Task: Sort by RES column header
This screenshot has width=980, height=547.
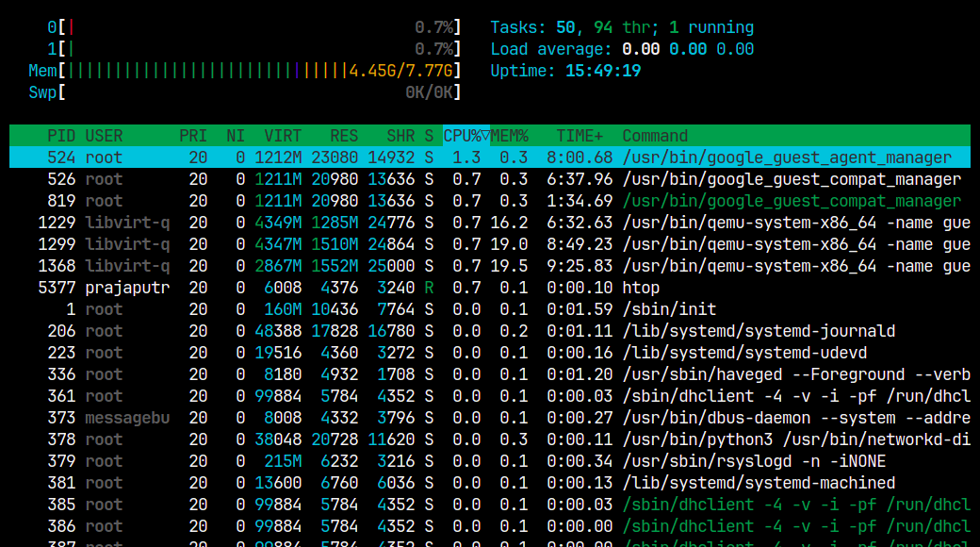Action: [x=344, y=136]
